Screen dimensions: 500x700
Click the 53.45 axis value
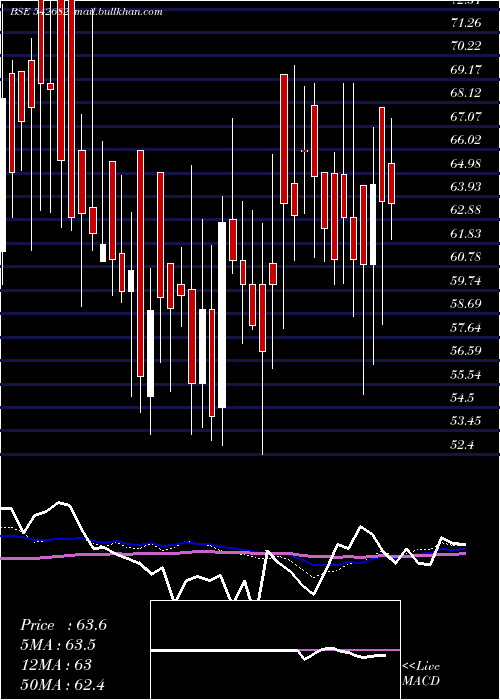(466, 421)
